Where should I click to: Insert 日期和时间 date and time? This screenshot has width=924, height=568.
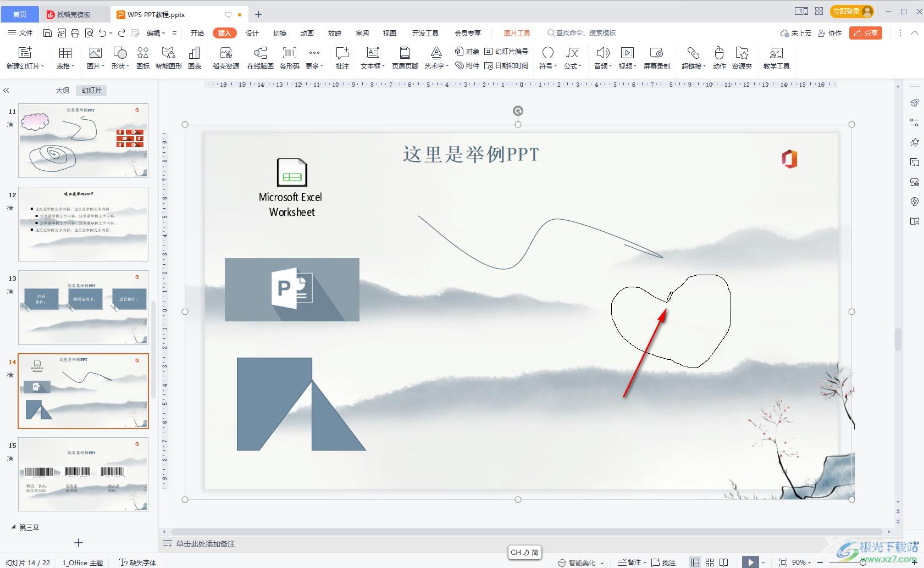point(506,65)
